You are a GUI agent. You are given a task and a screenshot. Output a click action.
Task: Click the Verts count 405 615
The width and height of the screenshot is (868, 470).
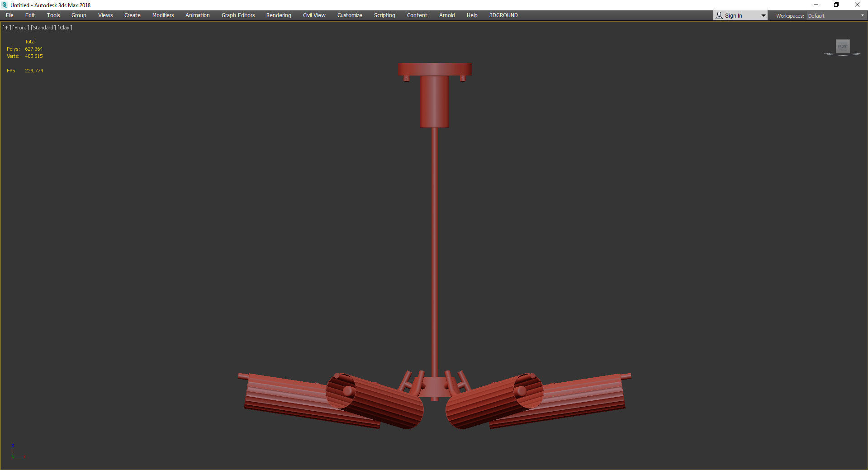coord(34,56)
